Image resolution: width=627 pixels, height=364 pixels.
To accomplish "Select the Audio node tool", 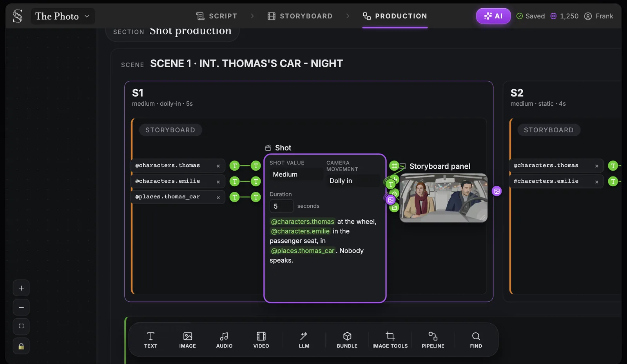I will tap(224, 340).
